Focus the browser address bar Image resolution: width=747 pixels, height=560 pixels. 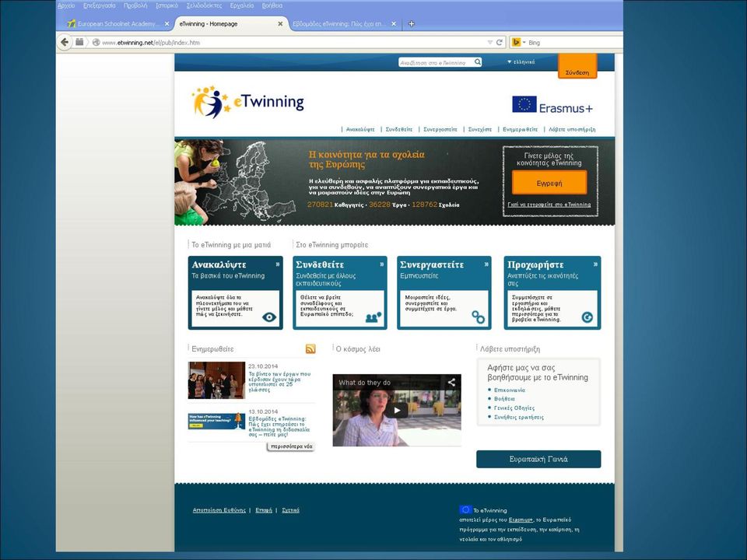293,42
